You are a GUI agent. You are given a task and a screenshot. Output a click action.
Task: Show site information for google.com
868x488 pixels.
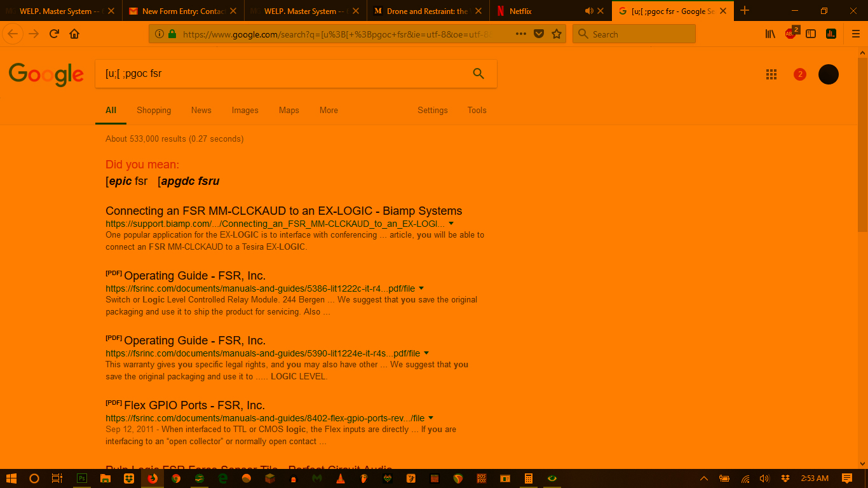158,34
